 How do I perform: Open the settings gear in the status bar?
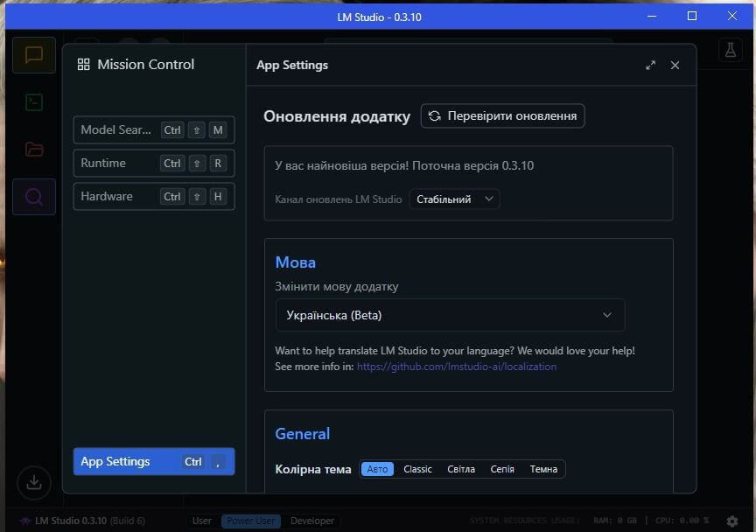click(732, 521)
